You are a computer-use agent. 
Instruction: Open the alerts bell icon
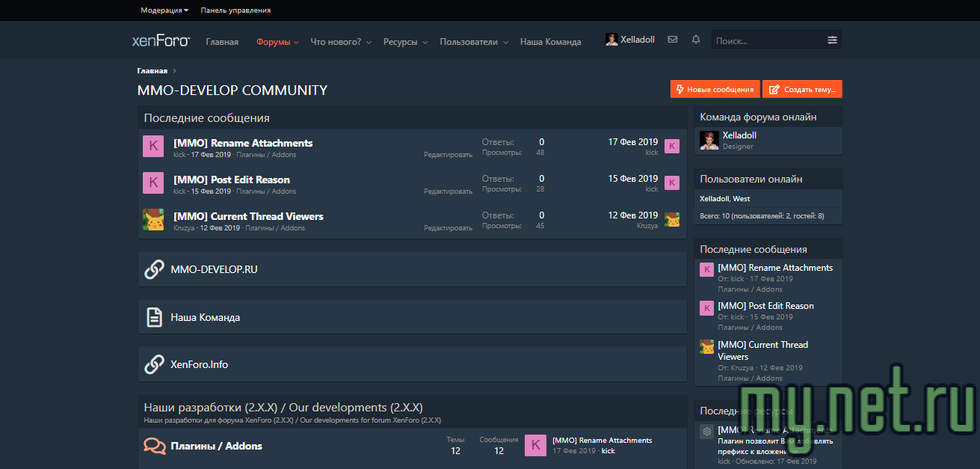[x=695, y=39]
